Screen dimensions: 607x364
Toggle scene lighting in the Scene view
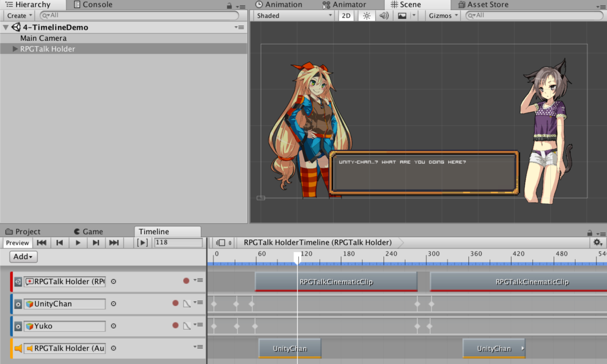(x=366, y=15)
